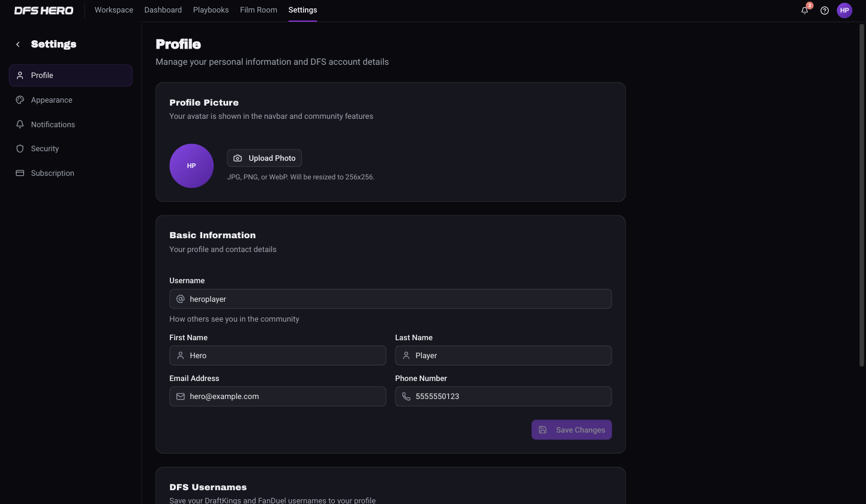Screen dimensions: 866x504
Task: Focus the Email Address field
Action: tap(278, 396)
